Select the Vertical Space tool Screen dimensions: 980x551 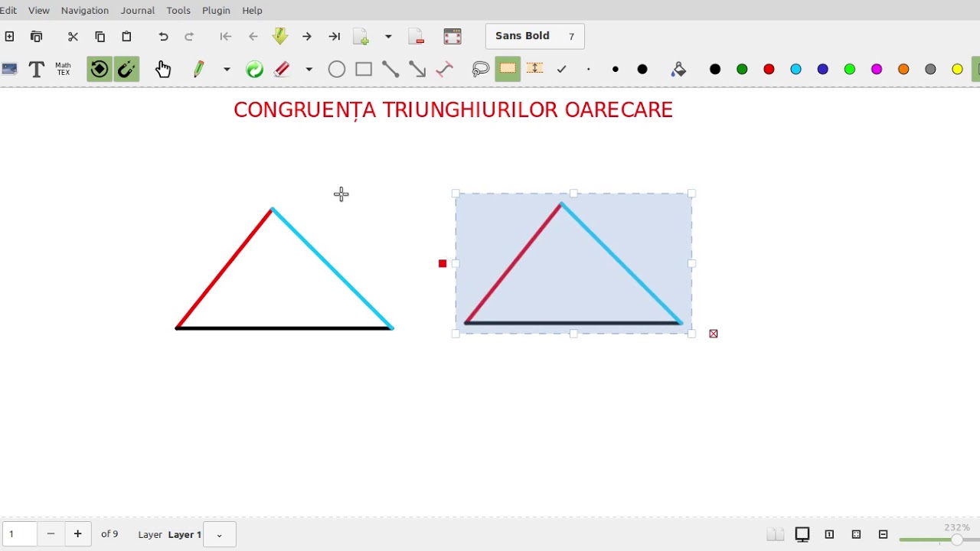pyautogui.click(x=534, y=69)
